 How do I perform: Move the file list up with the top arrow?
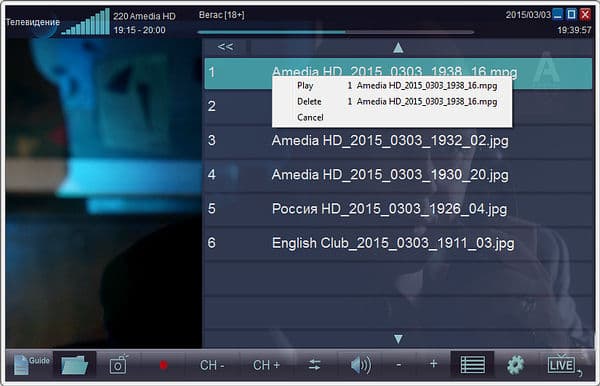398,48
